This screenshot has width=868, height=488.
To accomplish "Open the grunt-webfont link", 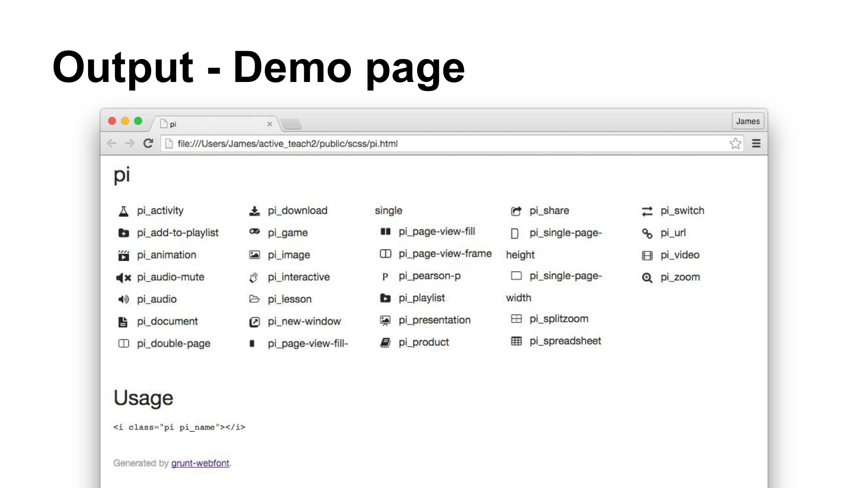I will click(x=200, y=463).
